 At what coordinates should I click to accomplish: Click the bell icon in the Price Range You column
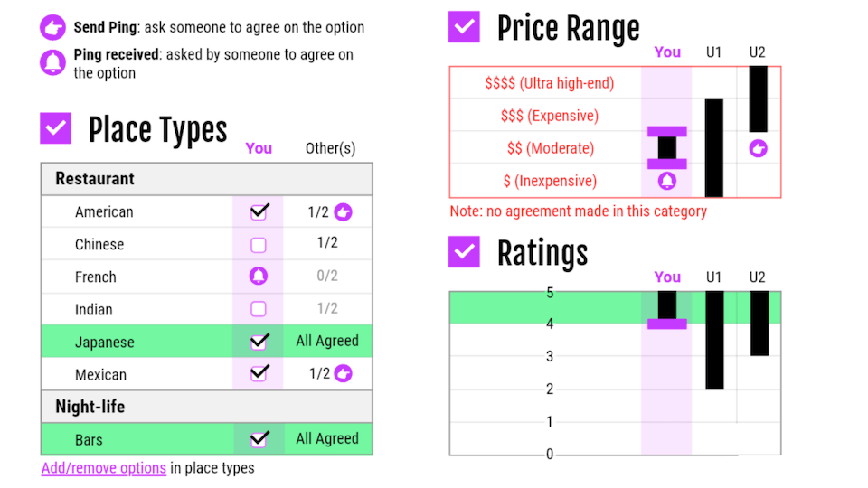[667, 181]
